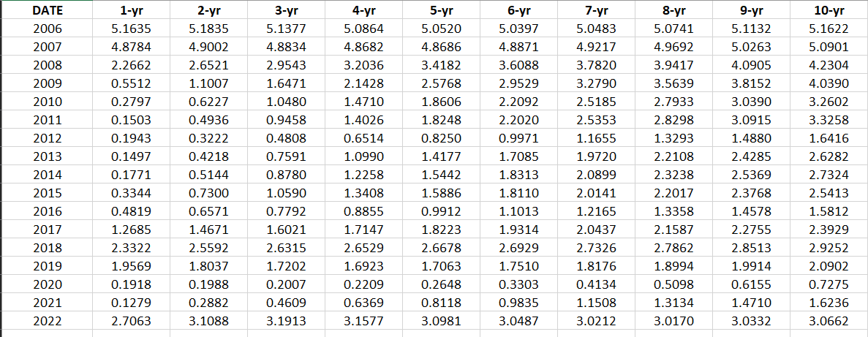This screenshot has width=868, height=337.
Task: Click the 2022 date cell
Action: point(48,321)
